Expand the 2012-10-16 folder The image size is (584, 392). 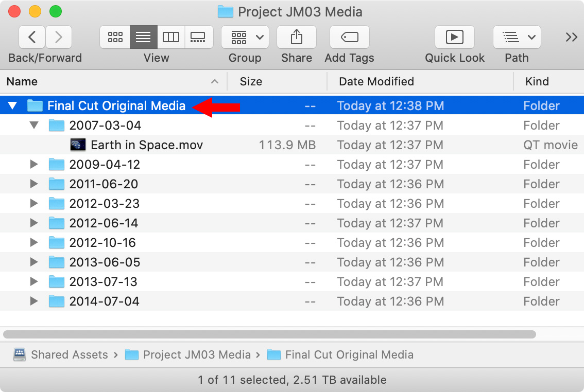pyautogui.click(x=34, y=242)
